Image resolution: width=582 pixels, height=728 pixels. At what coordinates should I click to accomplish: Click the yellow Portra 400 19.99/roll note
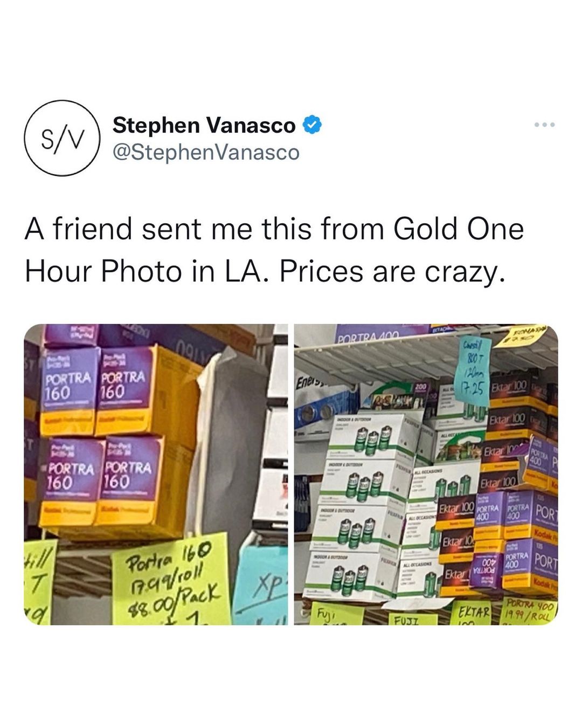coord(529,609)
